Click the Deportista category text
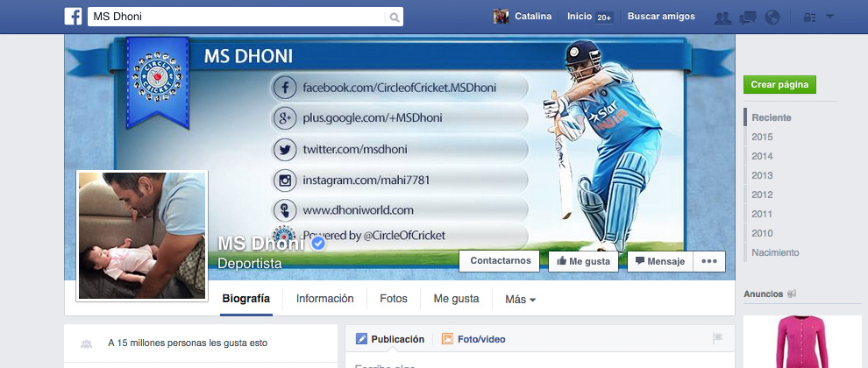 250,264
